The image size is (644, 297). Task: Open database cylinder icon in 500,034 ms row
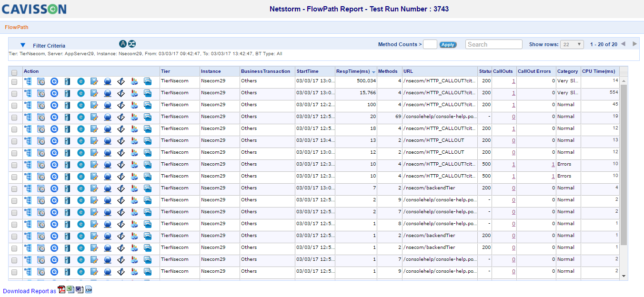point(67,81)
